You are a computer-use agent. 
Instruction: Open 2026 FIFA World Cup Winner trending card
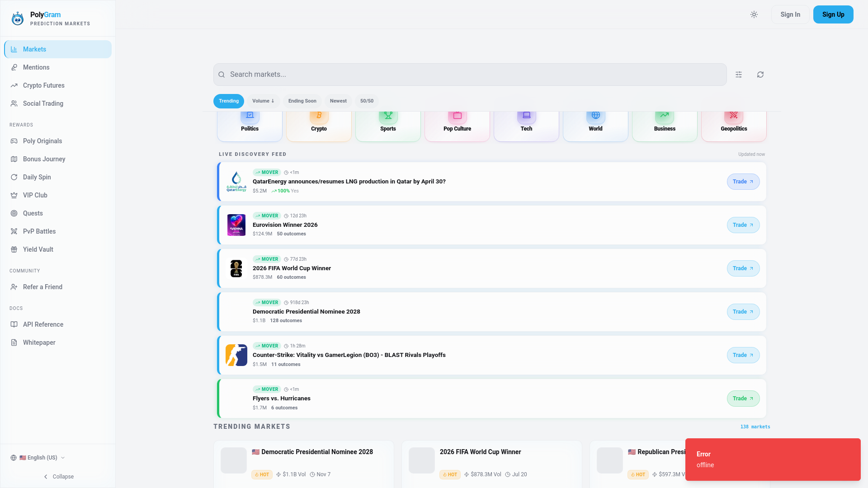point(492,465)
